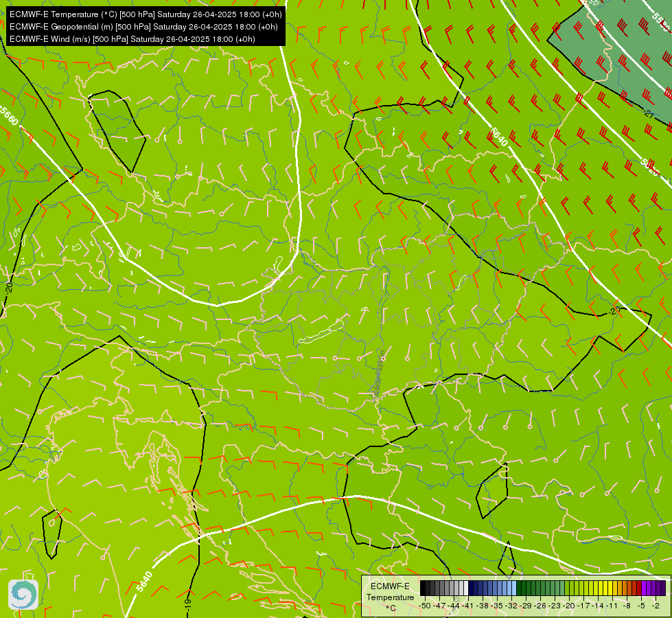Click the -14 value on the legend scale
Screen dimensions: 672x618
coord(598,606)
